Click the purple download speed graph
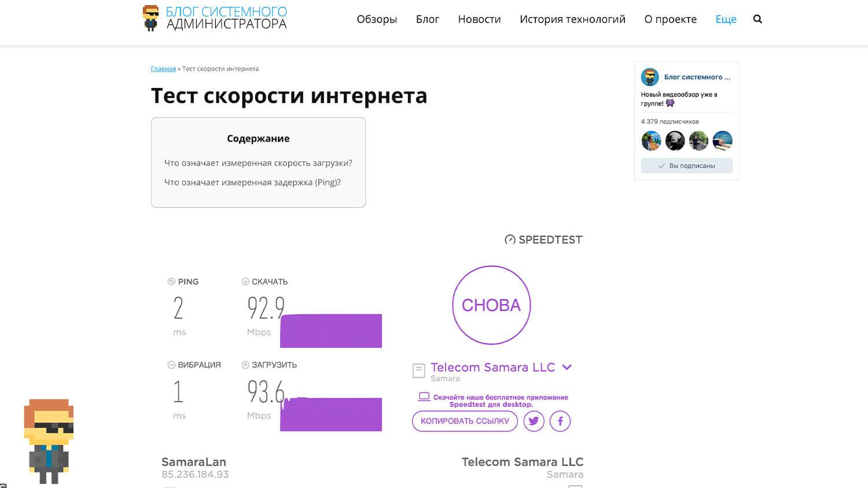The width and height of the screenshot is (868, 488). pyautogui.click(x=331, y=331)
